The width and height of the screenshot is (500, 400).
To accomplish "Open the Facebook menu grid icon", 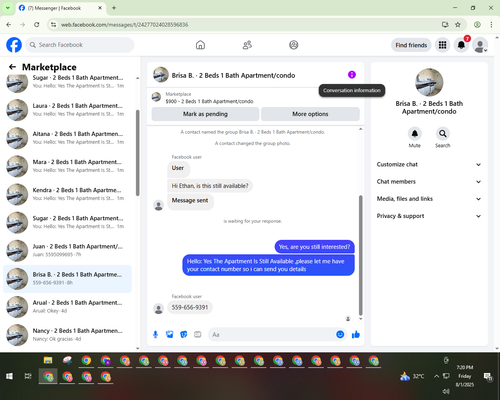I will click(x=442, y=45).
